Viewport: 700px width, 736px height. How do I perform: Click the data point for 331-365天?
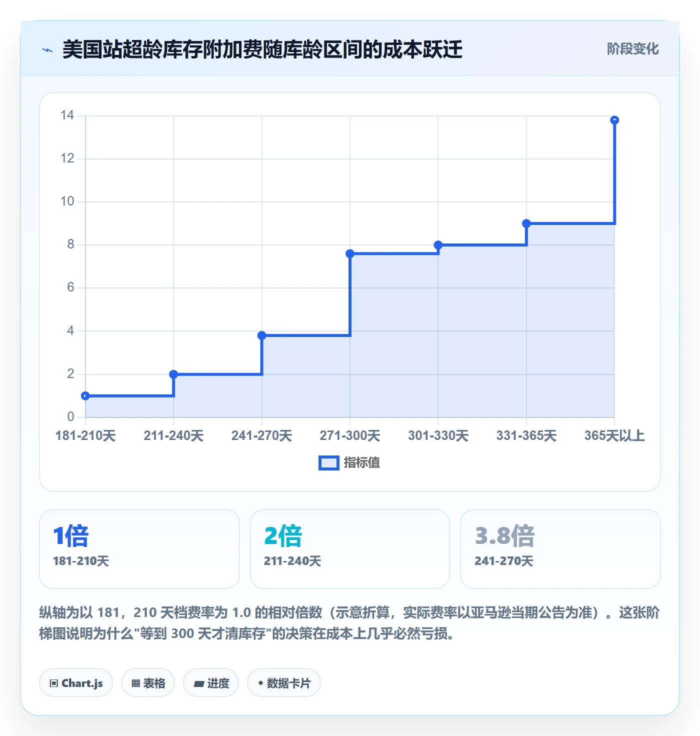(526, 223)
